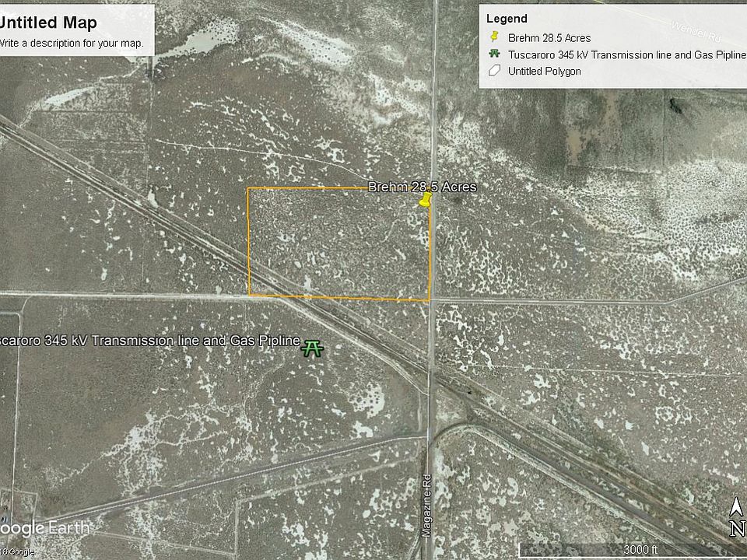This screenshot has height=560, width=747.
Task: Click 'Write a description for your map' field
Action: (72, 44)
